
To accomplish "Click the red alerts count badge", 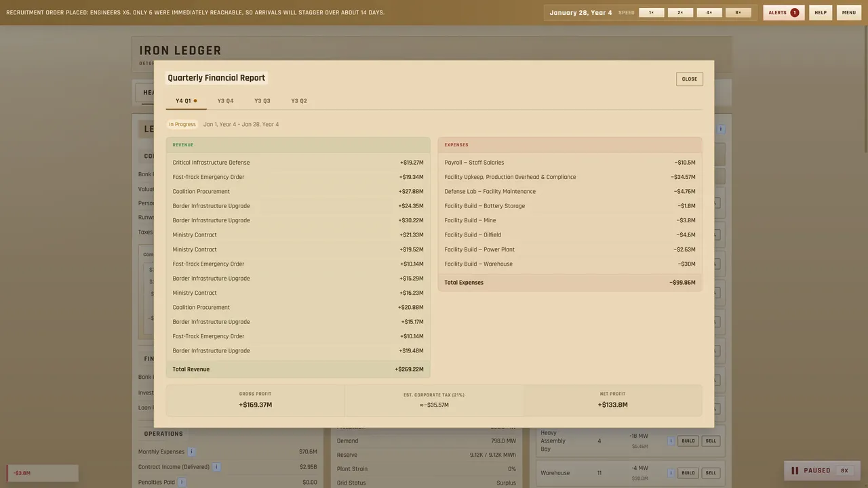I will [794, 12].
